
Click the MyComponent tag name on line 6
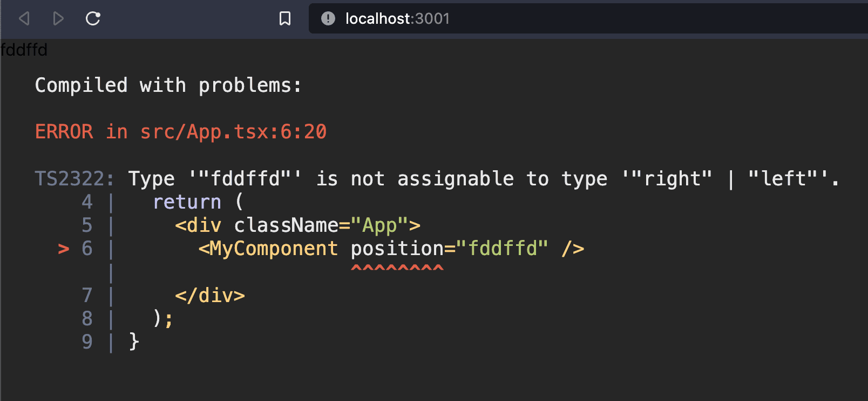[x=274, y=249]
